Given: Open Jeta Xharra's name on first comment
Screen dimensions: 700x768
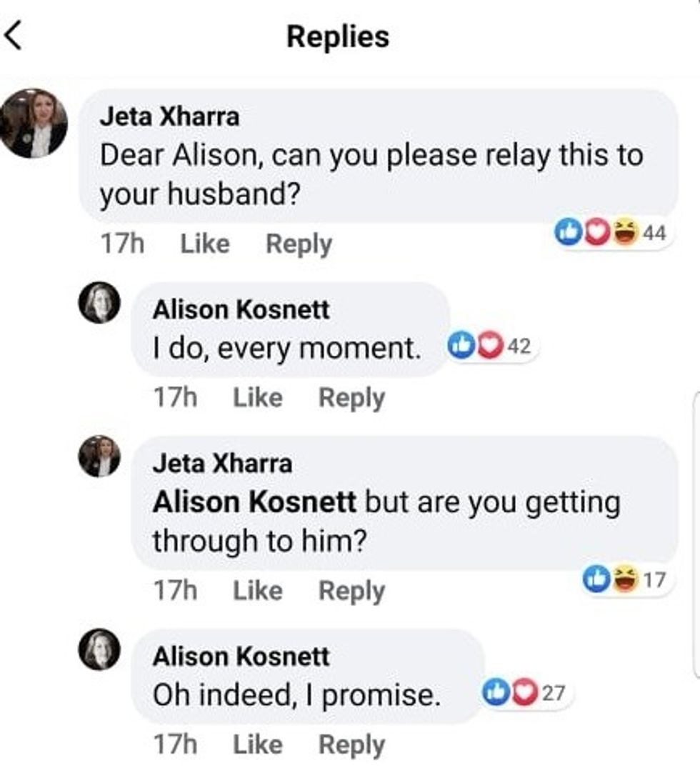Looking at the screenshot, I should pos(169,116).
